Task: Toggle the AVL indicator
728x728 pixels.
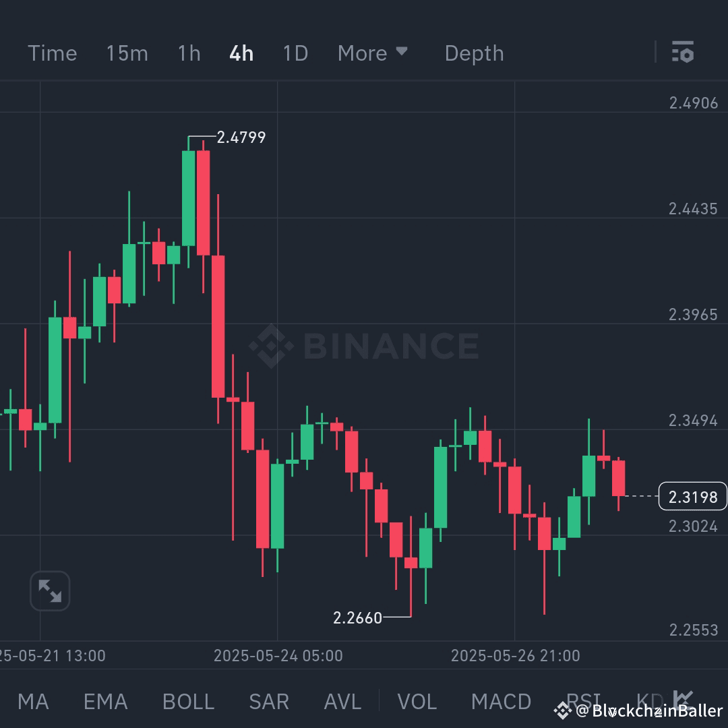Action: click(x=342, y=702)
